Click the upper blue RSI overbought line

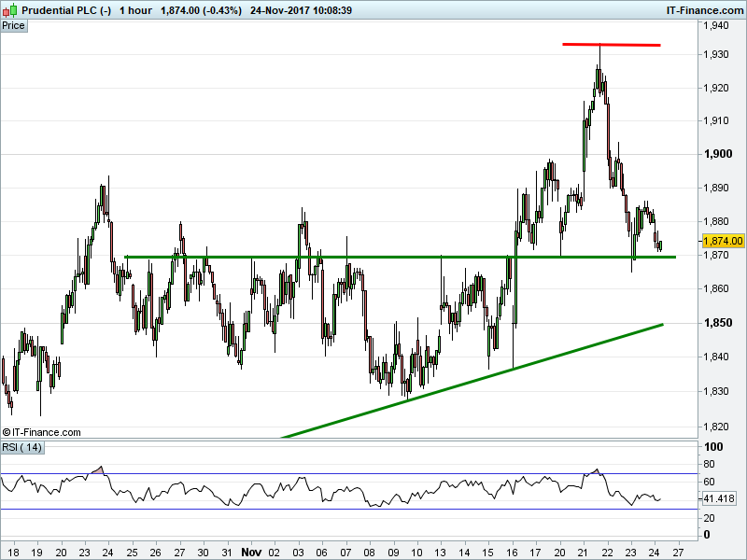coord(349,474)
